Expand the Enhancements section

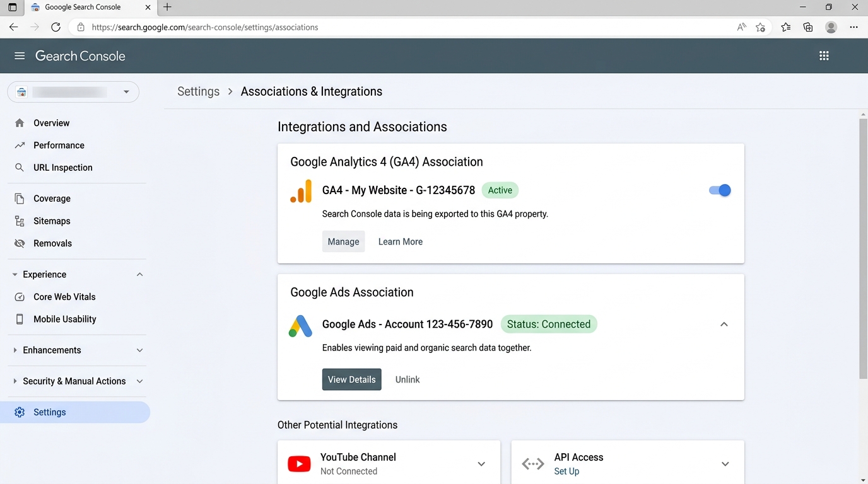coord(140,350)
